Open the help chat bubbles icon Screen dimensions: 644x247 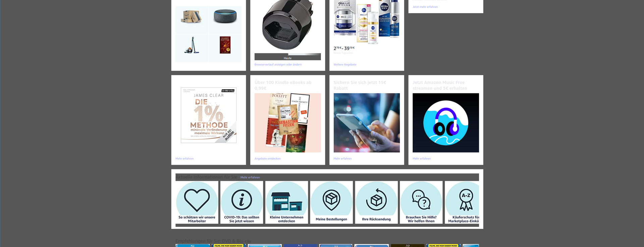(421, 200)
